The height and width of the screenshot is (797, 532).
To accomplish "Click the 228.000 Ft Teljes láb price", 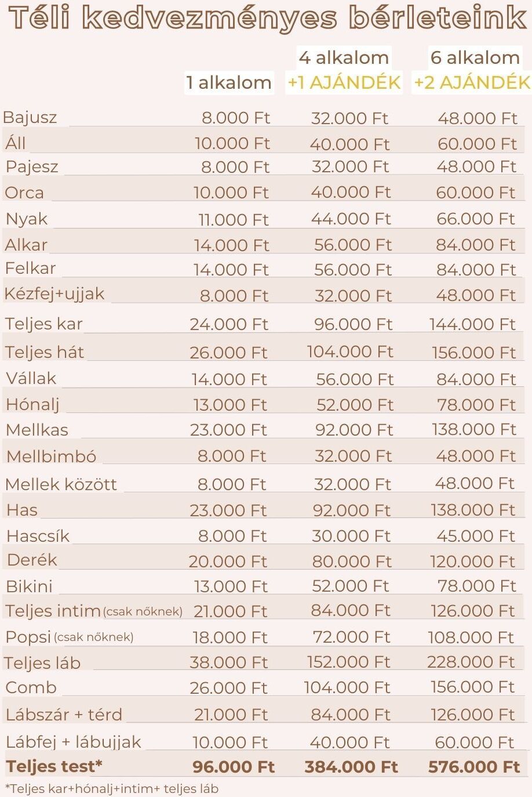I will [x=471, y=662].
